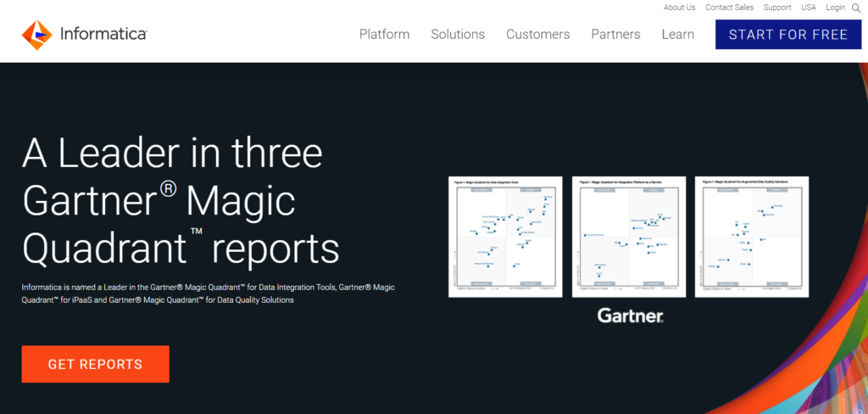This screenshot has height=414, width=868.
Task: Open the Customers menu
Action: point(537,35)
